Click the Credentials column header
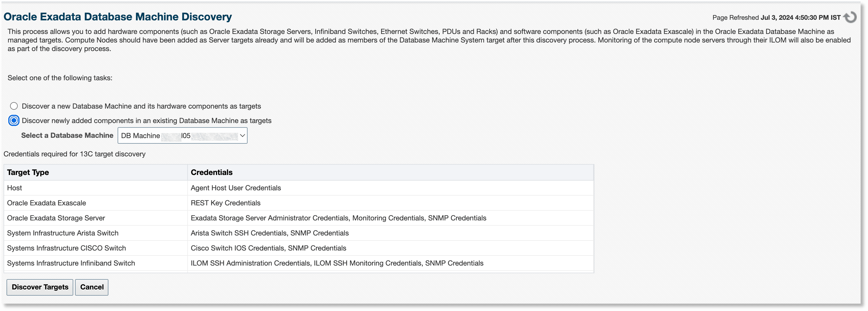Screen dimensions: 868x311 point(212,172)
